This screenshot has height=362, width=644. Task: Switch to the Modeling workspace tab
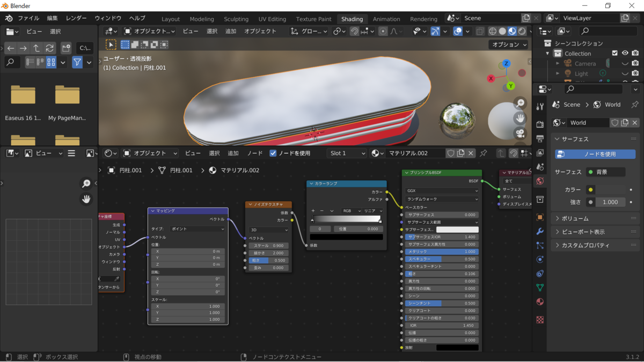pyautogui.click(x=202, y=19)
